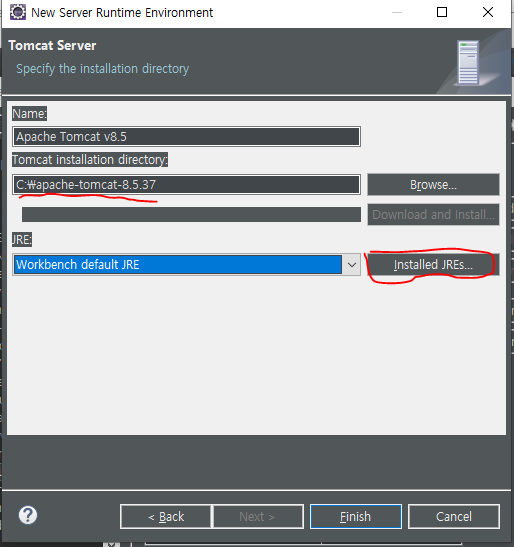Click the 'JRE:' label
The height and width of the screenshot is (547, 514).
coord(22,240)
